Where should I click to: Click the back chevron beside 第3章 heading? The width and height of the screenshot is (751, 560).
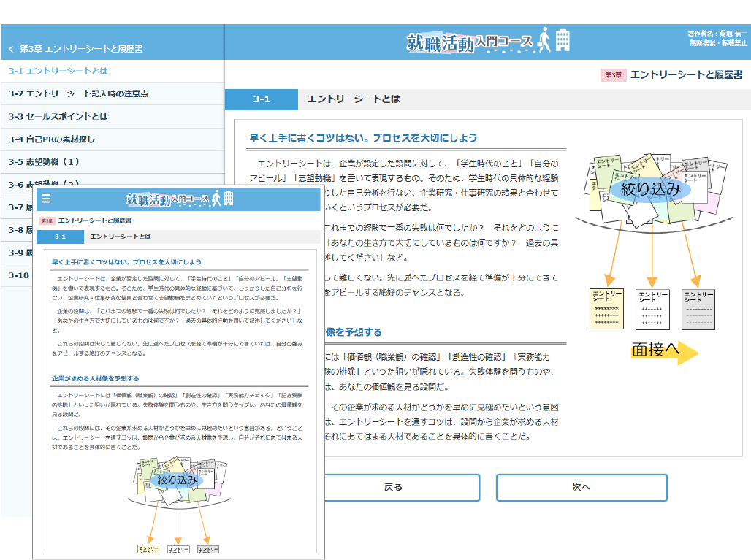pos(11,49)
